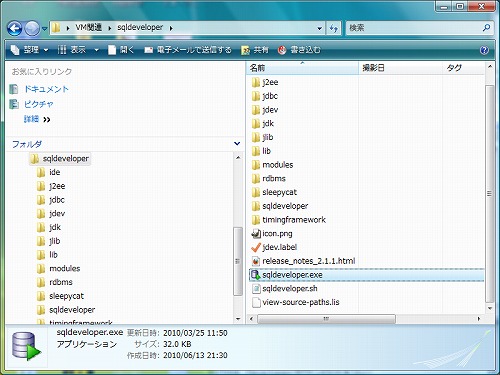The image size is (500, 375).
Task: Click the file list horizontal scrollbar
Action: (326, 319)
